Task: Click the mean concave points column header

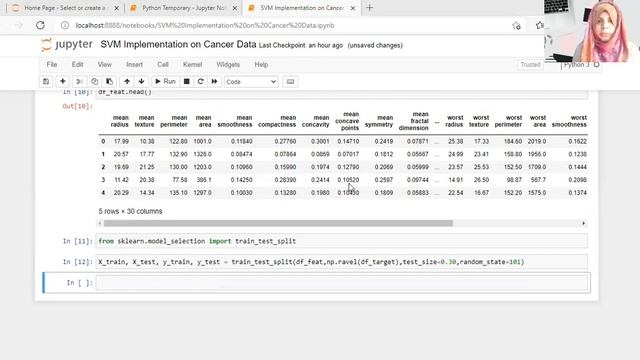Action: 347,121
